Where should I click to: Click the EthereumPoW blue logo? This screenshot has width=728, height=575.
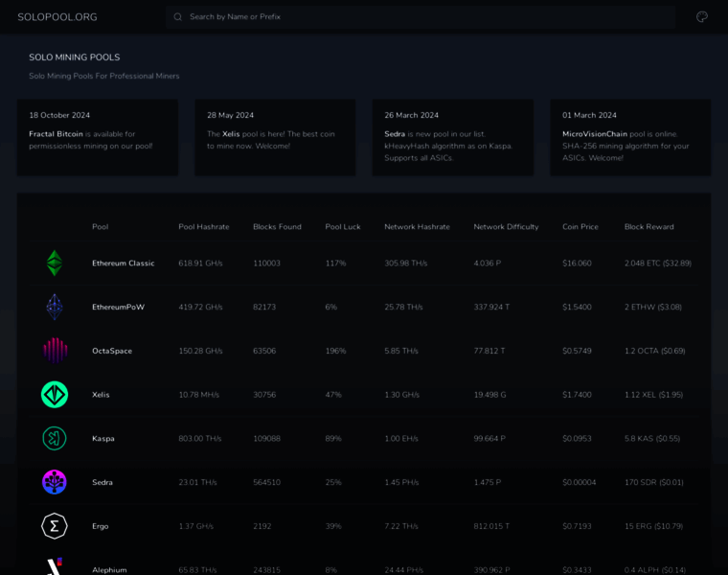coord(55,307)
